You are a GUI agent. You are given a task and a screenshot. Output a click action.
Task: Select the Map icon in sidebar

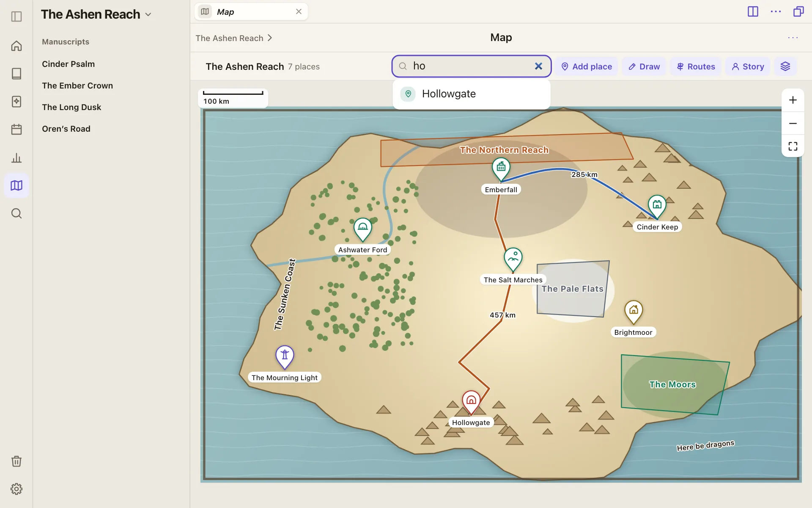tap(16, 185)
